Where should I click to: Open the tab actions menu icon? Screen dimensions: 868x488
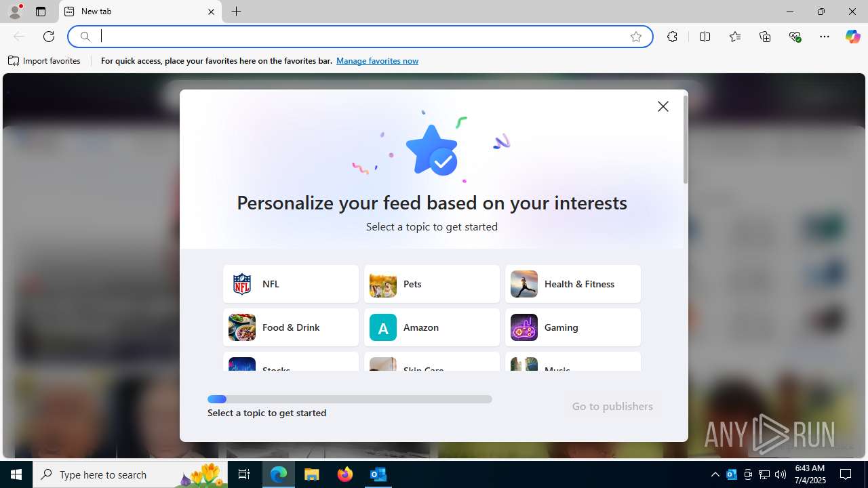tap(41, 12)
